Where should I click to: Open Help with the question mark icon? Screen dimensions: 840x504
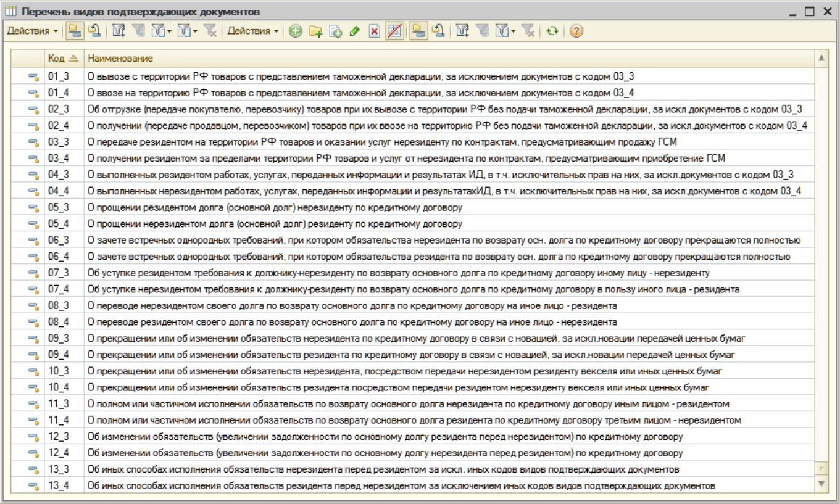click(576, 31)
